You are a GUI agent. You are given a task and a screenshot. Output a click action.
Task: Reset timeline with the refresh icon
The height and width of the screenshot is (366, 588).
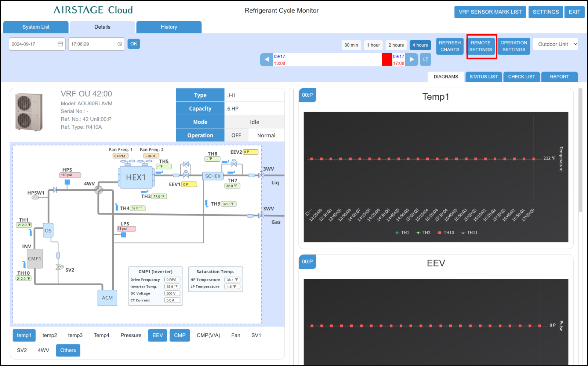(425, 59)
